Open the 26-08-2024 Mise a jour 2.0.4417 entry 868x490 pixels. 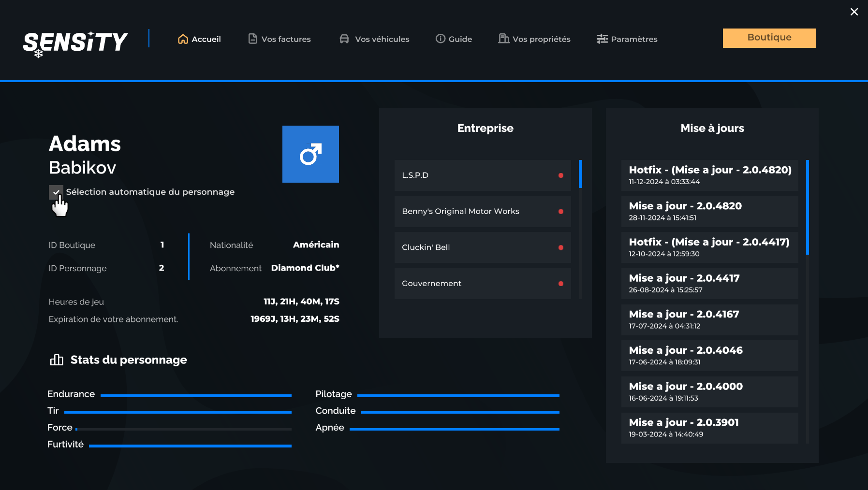coord(710,284)
